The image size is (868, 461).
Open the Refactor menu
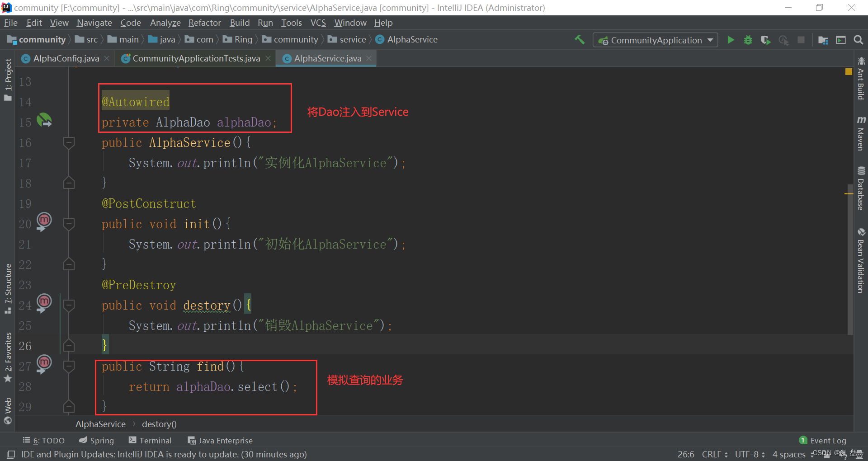[205, 23]
